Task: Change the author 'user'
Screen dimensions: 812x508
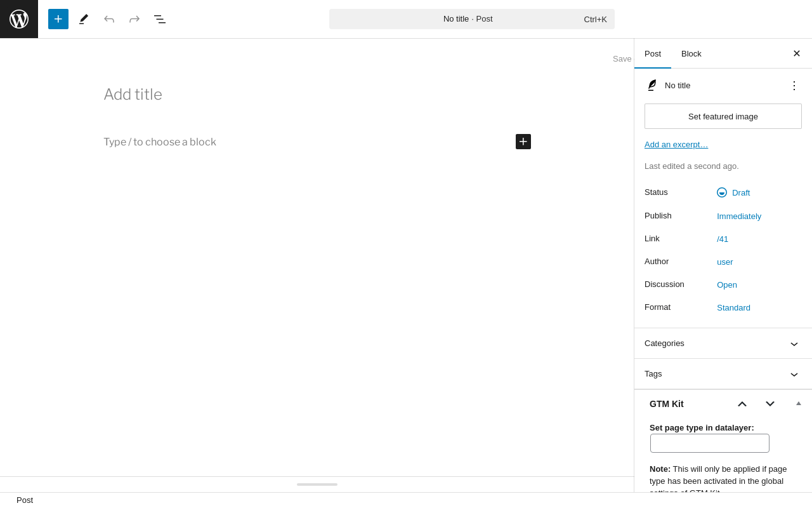Action: [x=725, y=262]
